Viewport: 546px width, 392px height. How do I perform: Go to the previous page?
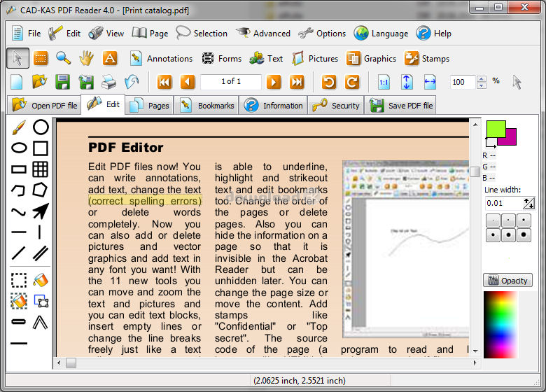point(188,82)
